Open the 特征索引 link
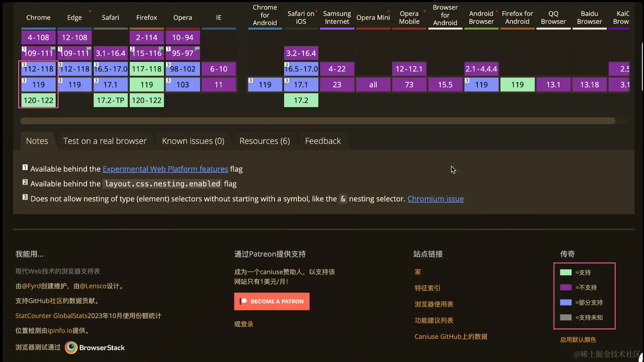644x362 pixels. [x=427, y=288]
